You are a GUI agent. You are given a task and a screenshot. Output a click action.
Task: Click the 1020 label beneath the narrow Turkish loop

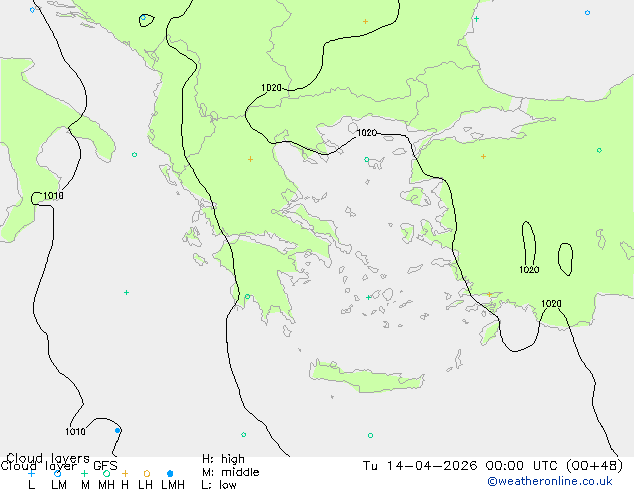point(529,270)
